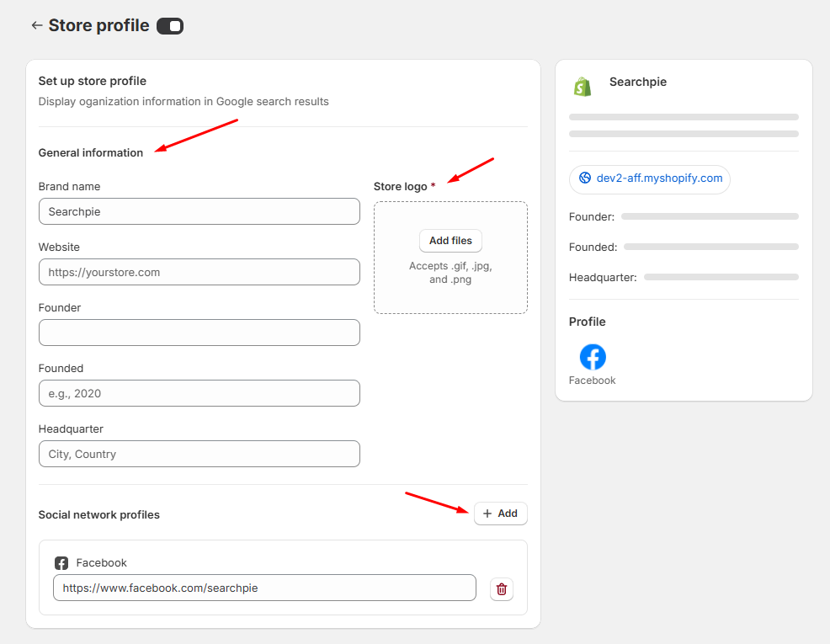Screen dimensions: 830x644
Task: Click into the Founder text field
Action: [x=199, y=333]
